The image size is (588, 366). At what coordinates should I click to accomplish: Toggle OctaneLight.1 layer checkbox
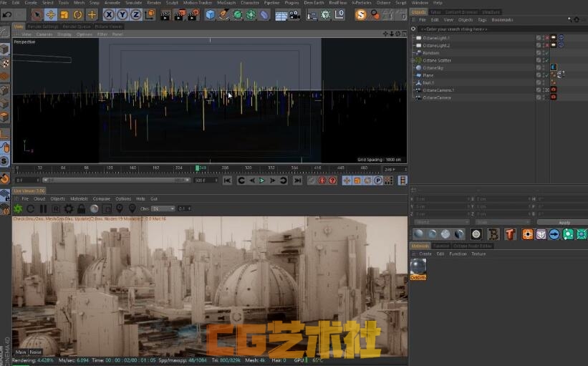539,38
